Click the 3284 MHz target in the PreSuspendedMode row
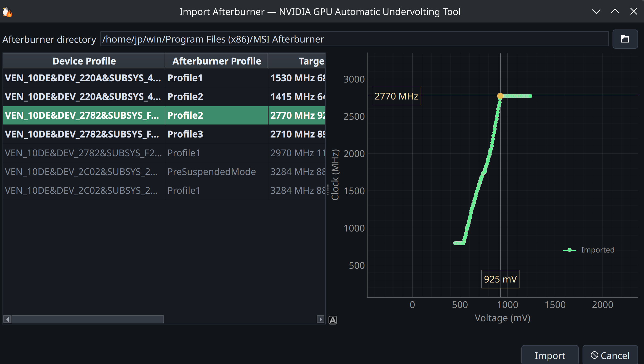Screen dimensions: 644x364 [x=297, y=171]
